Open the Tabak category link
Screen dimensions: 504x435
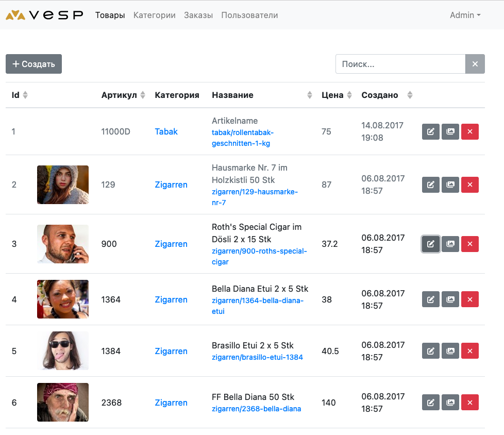click(166, 131)
